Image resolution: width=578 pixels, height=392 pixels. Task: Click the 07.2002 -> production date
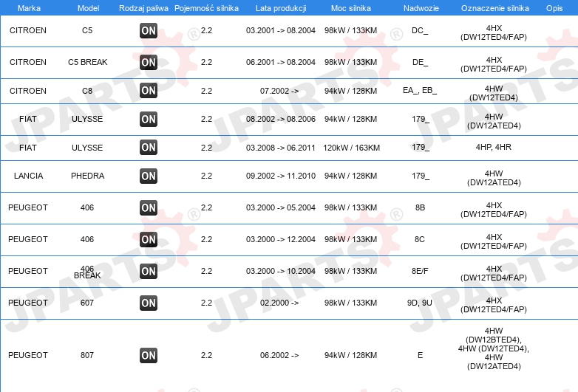pyautogui.click(x=279, y=91)
